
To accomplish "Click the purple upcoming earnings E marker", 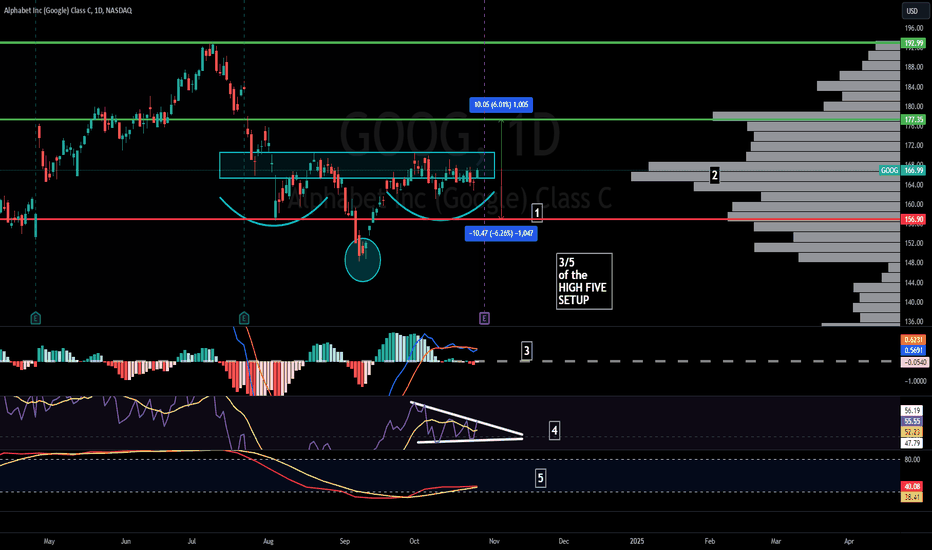I will click(484, 318).
